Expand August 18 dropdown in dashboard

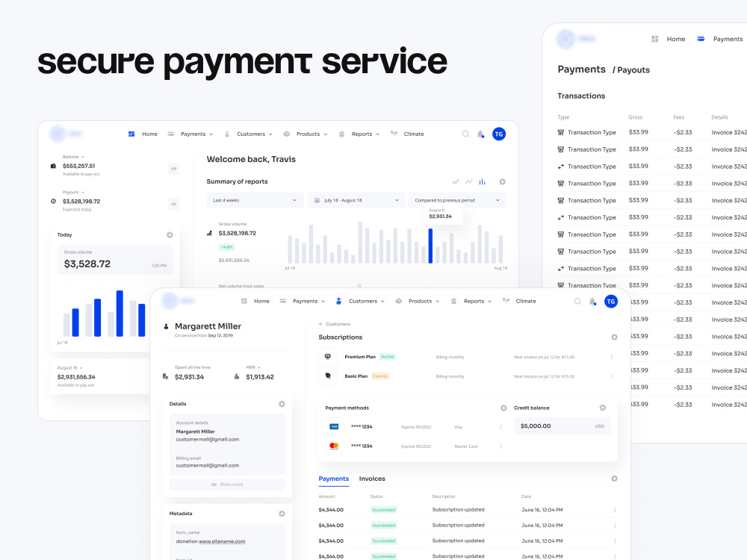click(70, 367)
